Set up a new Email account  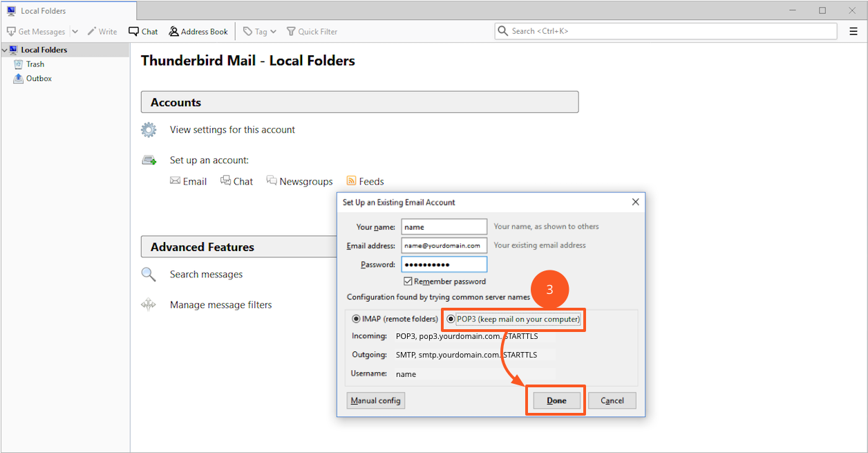tap(189, 181)
